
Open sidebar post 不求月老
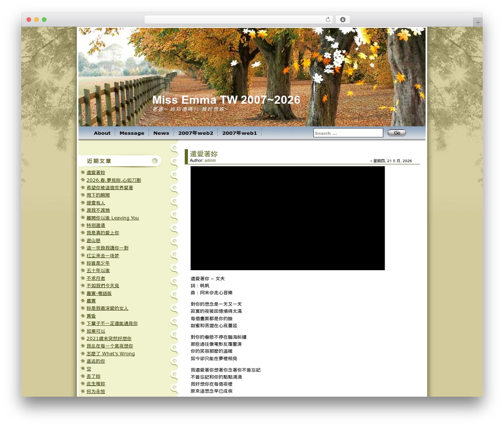click(96, 278)
